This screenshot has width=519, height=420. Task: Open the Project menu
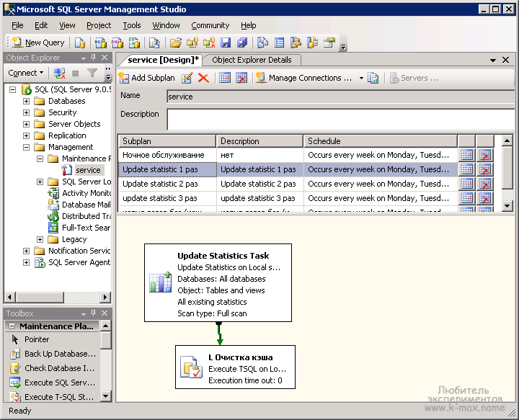[99, 25]
